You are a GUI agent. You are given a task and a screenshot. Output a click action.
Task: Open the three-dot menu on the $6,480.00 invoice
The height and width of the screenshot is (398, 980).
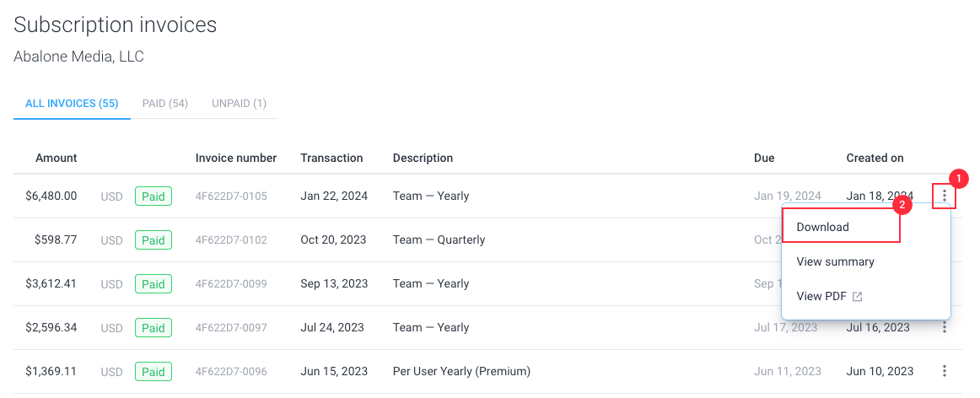(944, 196)
